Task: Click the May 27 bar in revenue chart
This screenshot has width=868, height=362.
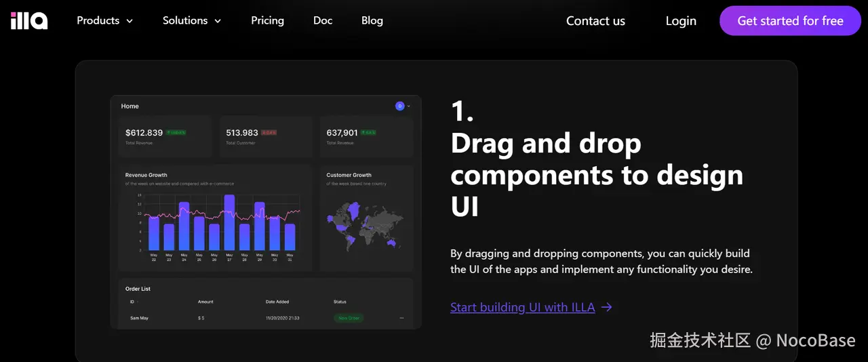Action: pos(229,222)
